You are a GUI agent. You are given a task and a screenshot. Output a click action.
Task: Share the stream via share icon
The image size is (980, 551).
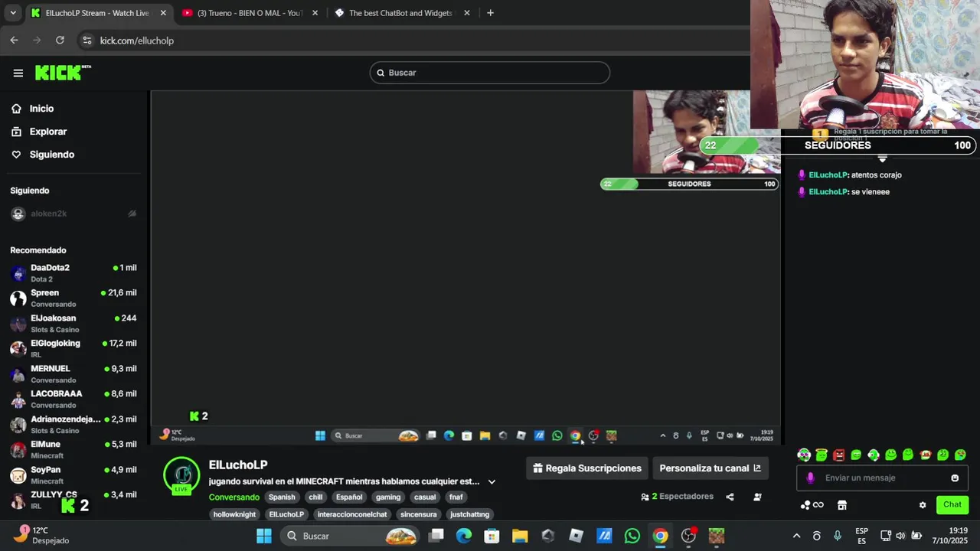[x=730, y=497]
